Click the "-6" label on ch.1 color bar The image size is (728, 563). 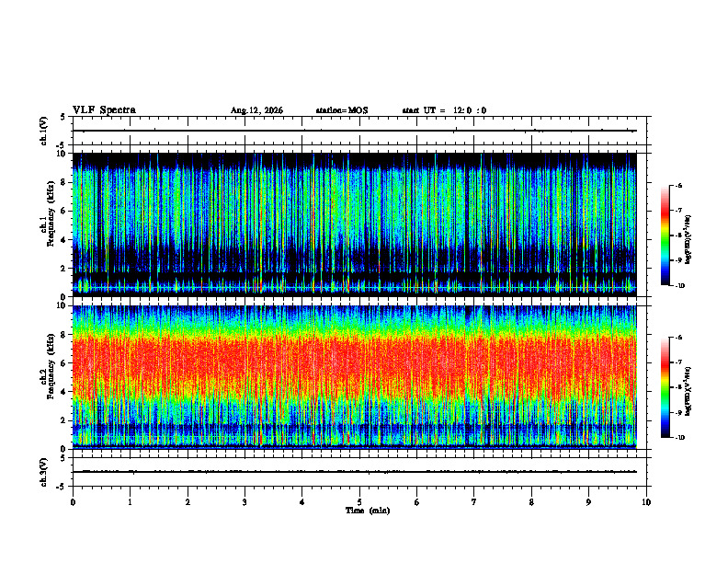(x=678, y=185)
